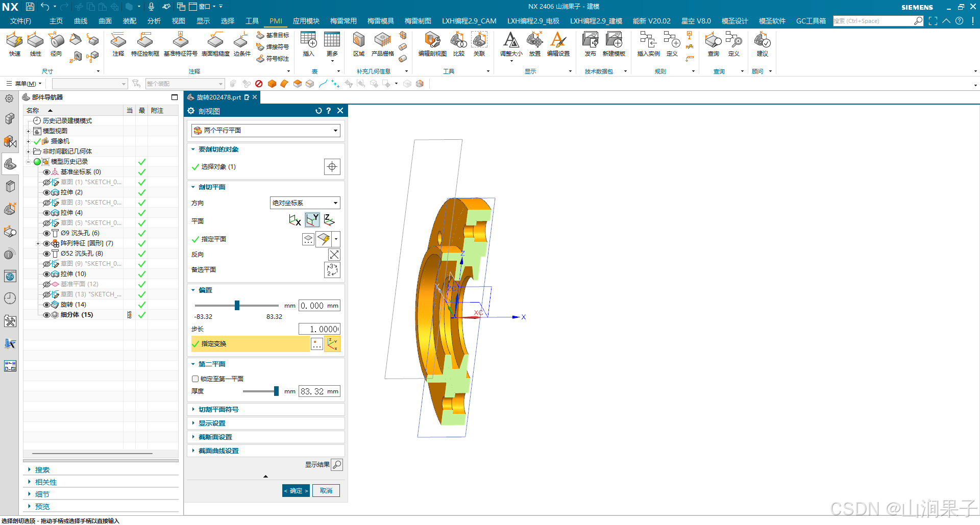Screen dimensions: 980x525
Task: Toggle visibility of 拉伸 (10)
Action: 46,274
